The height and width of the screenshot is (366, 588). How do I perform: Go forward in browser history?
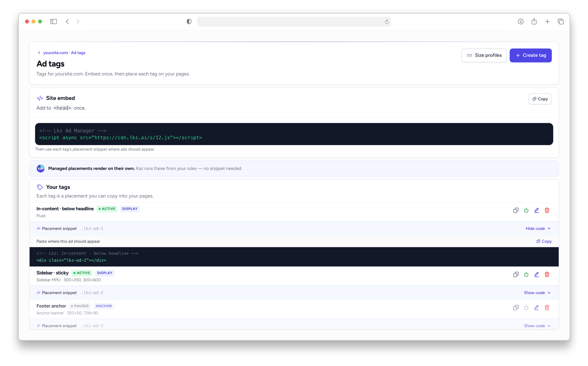(78, 22)
